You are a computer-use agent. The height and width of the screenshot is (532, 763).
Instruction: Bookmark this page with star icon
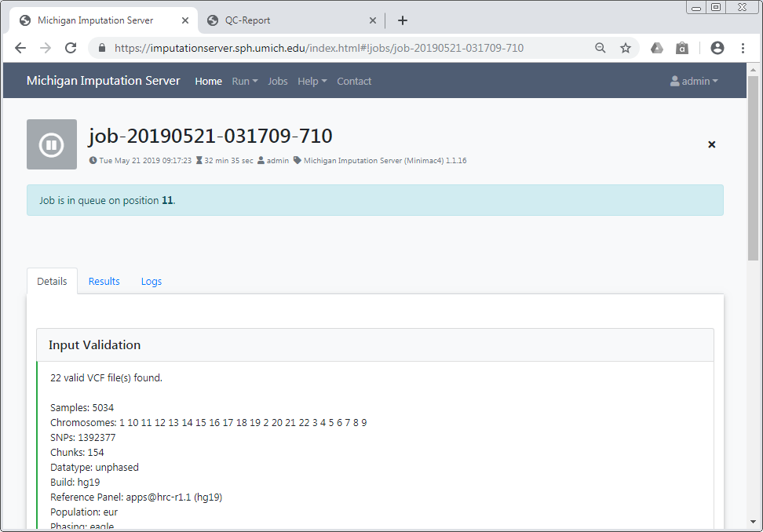(x=626, y=48)
